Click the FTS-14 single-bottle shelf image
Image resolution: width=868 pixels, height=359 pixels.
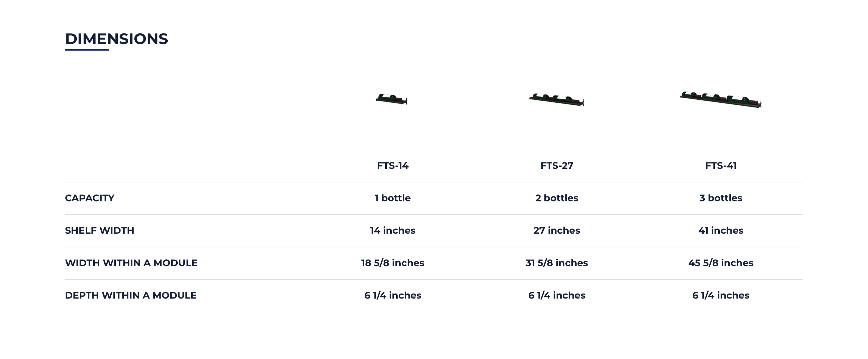(x=392, y=99)
